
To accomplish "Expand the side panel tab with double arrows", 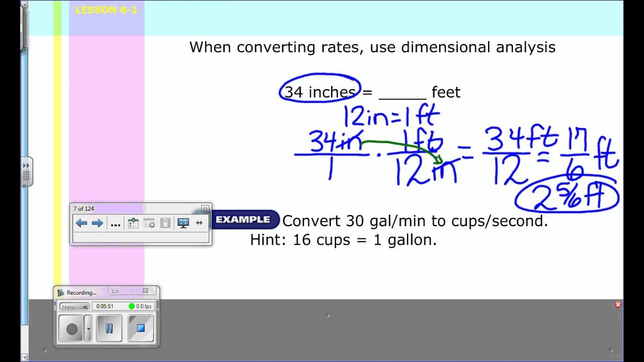I will click(26, 171).
